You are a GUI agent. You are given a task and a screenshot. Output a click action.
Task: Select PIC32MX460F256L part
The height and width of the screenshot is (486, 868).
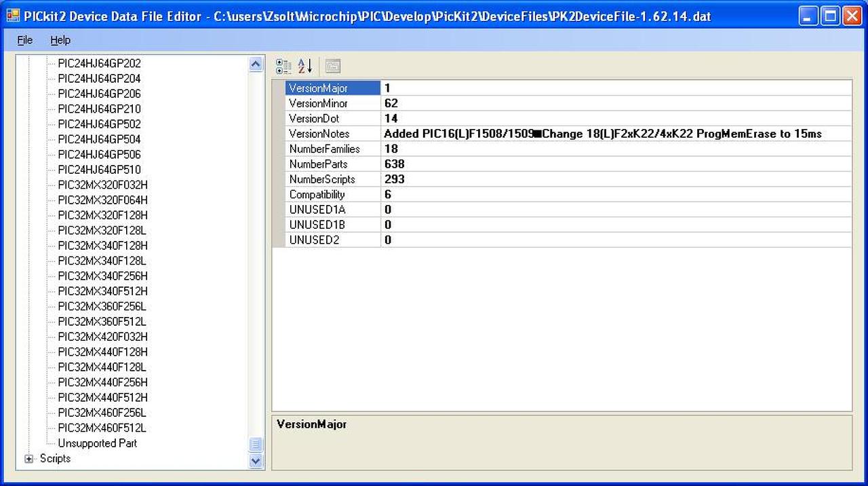point(102,413)
